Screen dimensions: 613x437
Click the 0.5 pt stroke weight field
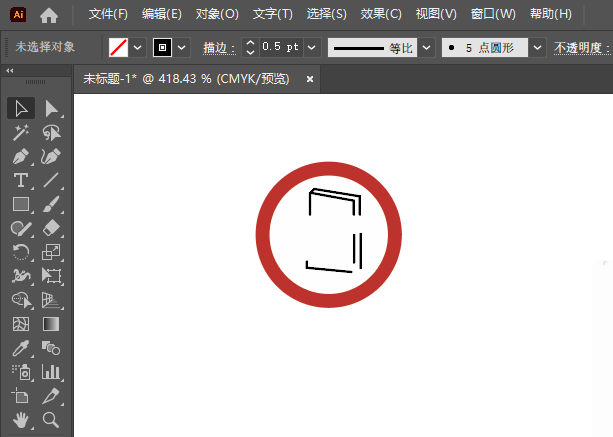point(281,47)
